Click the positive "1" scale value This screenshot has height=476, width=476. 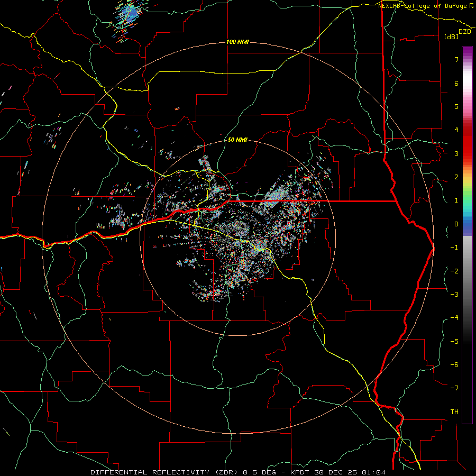click(x=456, y=200)
